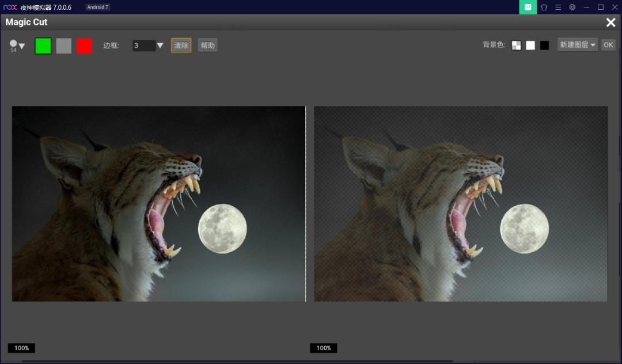Click the Magic Cut title bar
The image size is (622, 364).
pos(26,22)
